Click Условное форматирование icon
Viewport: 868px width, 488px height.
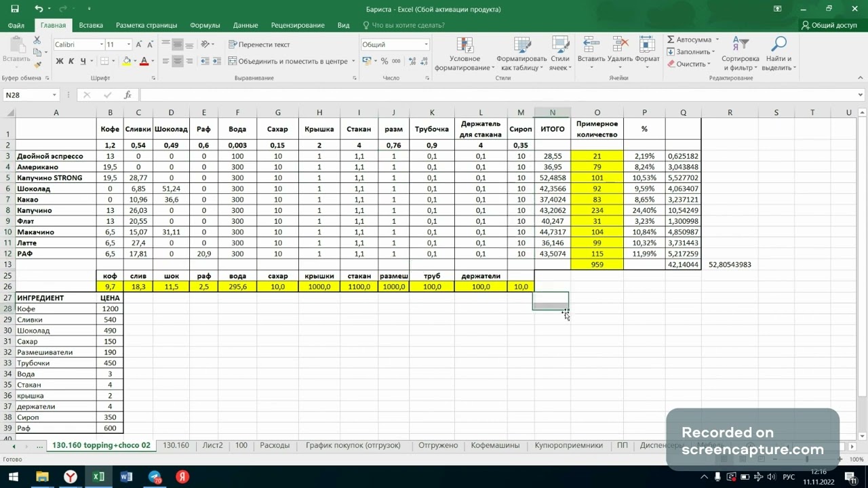[465, 45]
